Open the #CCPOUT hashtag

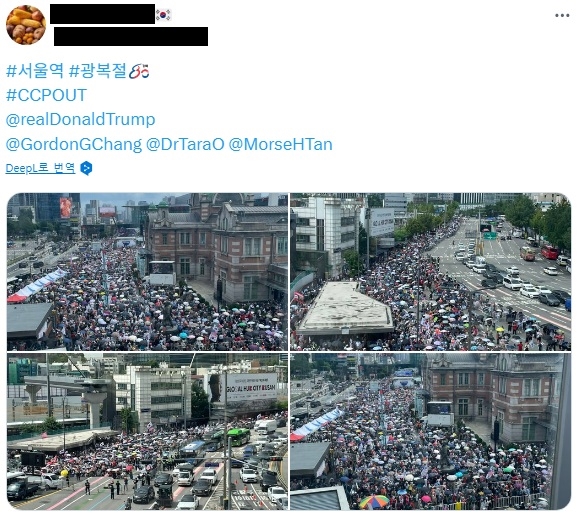pos(46,95)
